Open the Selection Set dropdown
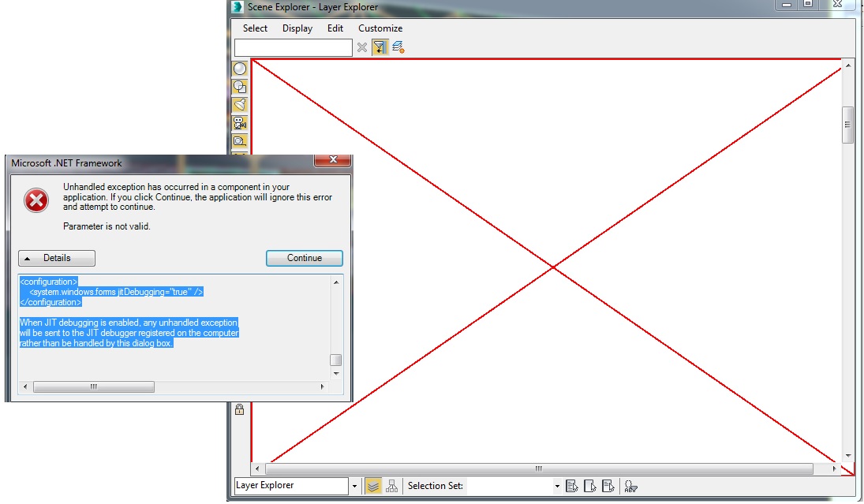The image size is (864, 504). coord(556,486)
